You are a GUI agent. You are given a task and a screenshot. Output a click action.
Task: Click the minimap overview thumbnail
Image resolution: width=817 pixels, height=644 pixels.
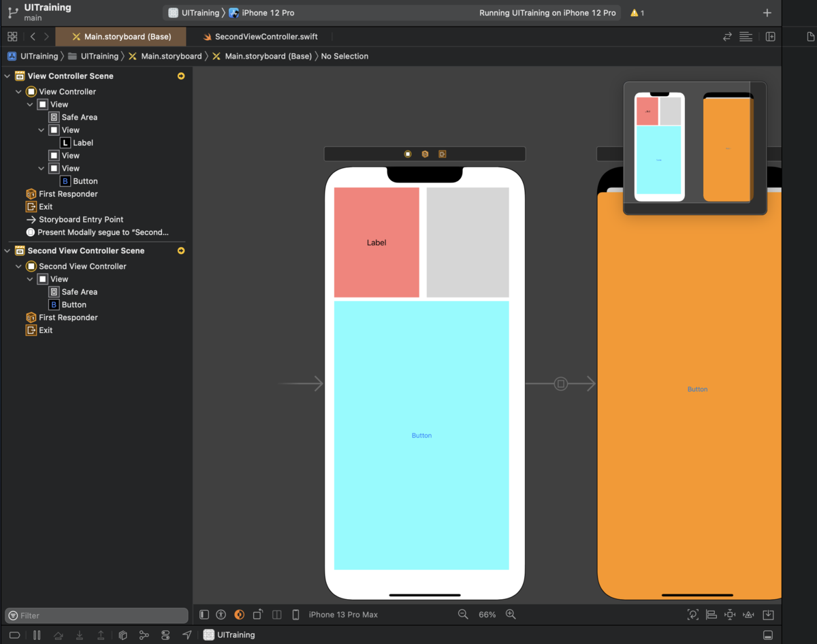694,147
